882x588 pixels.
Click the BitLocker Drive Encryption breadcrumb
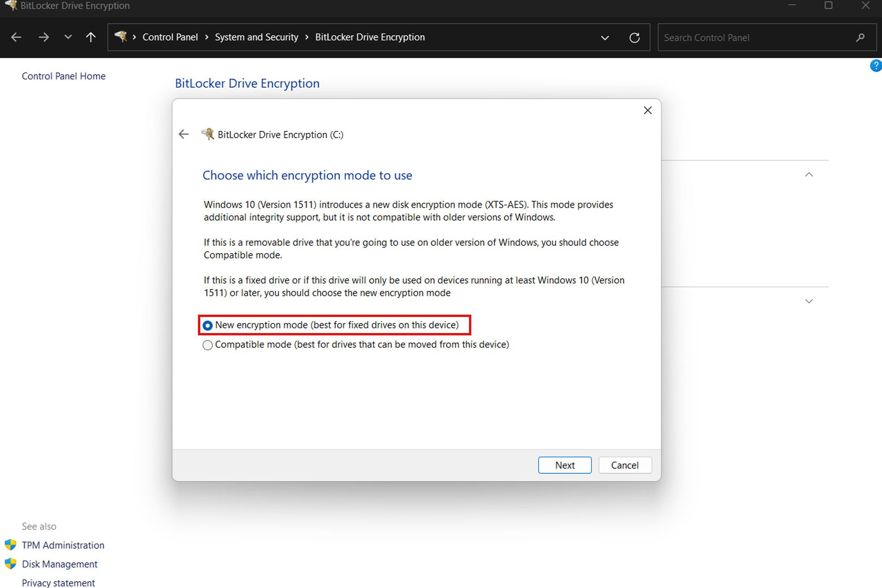(x=370, y=37)
